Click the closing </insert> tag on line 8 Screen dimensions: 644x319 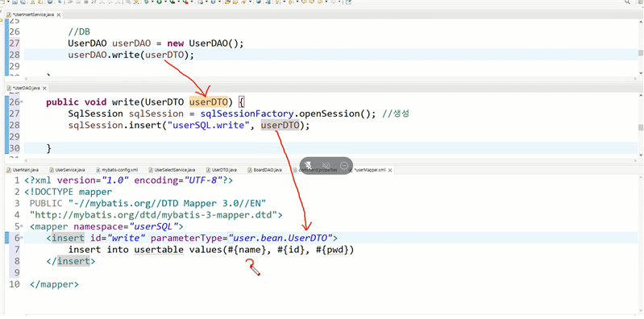point(71,261)
